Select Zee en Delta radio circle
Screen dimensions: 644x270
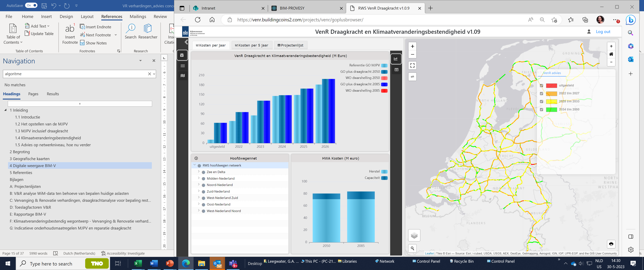pyautogui.click(x=203, y=172)
